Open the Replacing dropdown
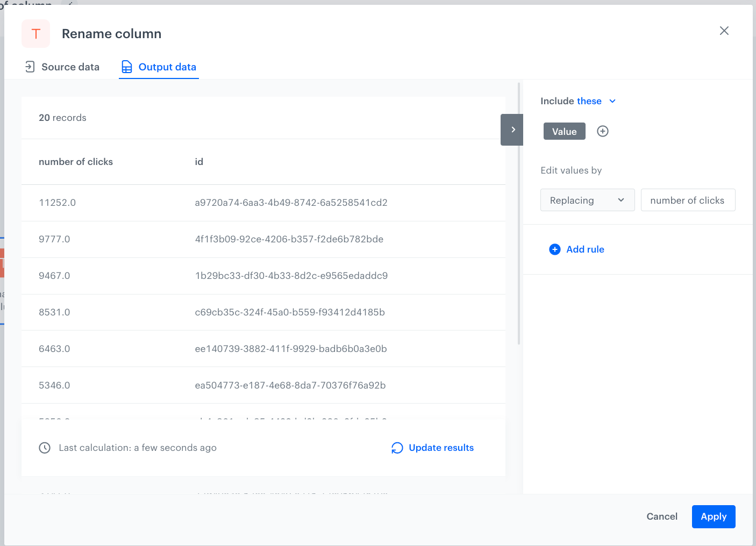The width and height of the screenshot is (756, 546). (x=587, y=200)
